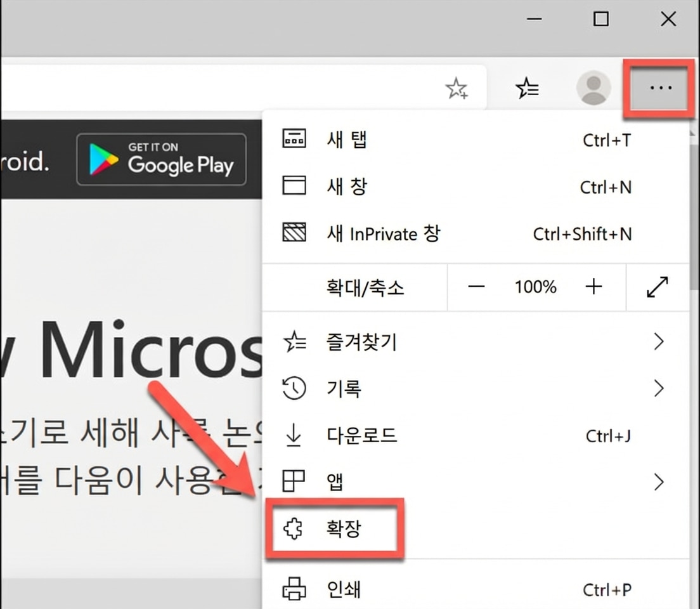Add this page to favorites star icon
Viewport: 700px width, 609px height.
point(456,89)
